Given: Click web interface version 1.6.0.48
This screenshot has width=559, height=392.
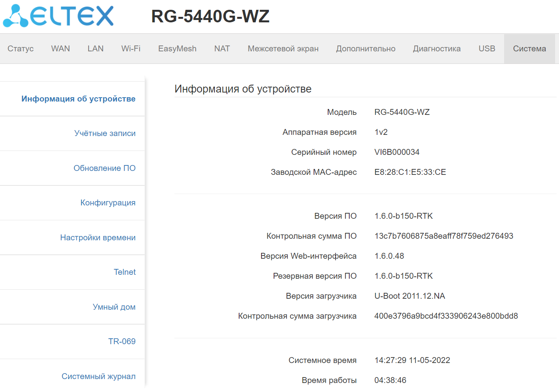Looking at the screenshot, I should pyautogui.click(x=389, y=256).
